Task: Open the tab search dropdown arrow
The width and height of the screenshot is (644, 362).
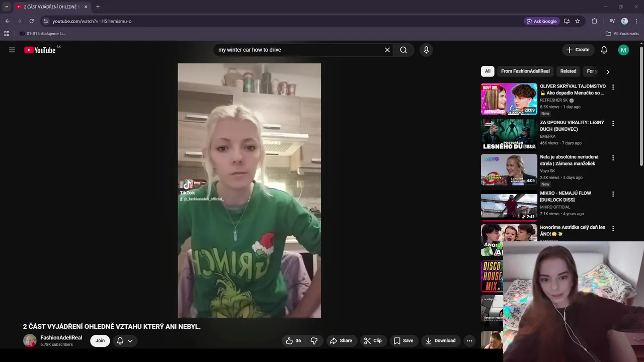Action: pyautogui.click(x=7, y=7)
